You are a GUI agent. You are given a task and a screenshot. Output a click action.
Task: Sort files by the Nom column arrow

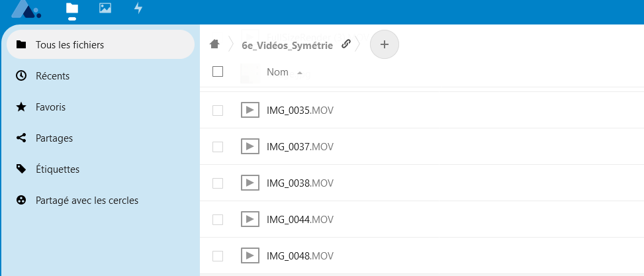pyautogui.click(x=300, y=73)
